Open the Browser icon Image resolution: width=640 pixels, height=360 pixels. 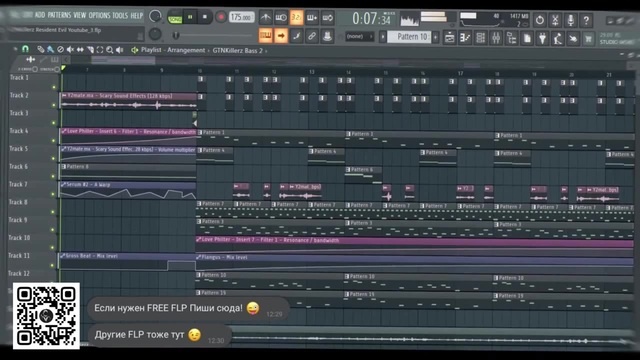(x=511, y=38)
